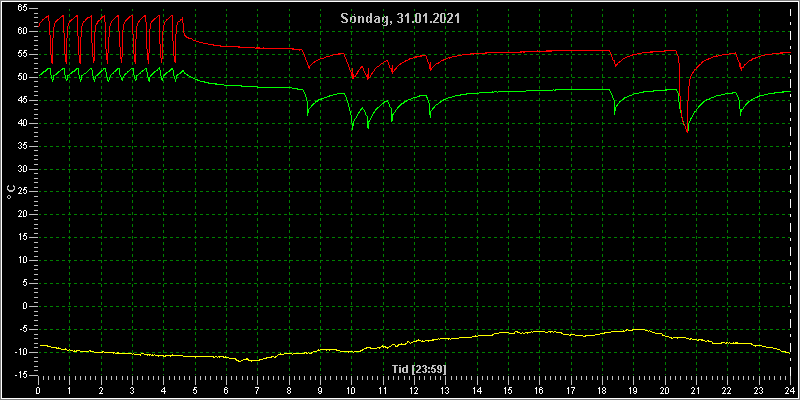Click hour 12 on the time axis
800x400 pixels.
coord(414,391)
